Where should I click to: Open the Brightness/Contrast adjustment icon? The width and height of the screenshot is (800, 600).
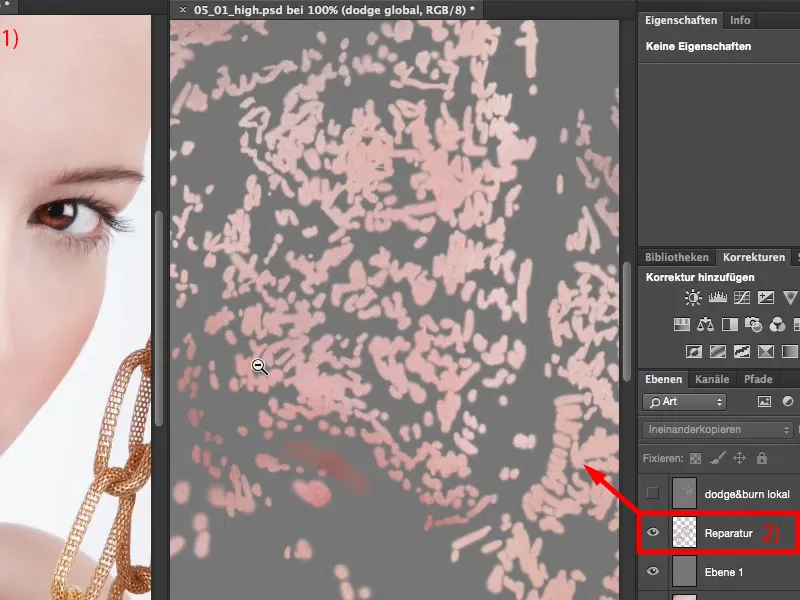click(691, 297)
